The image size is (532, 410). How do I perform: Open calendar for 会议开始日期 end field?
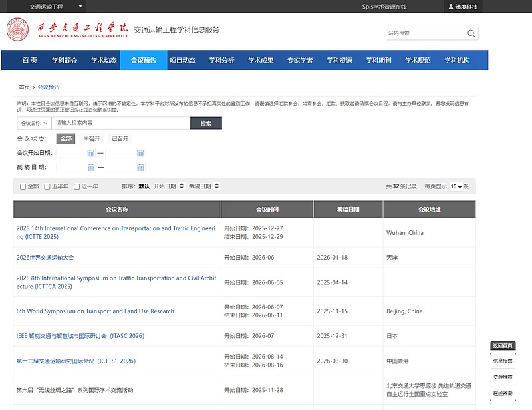tap(140, 153)
